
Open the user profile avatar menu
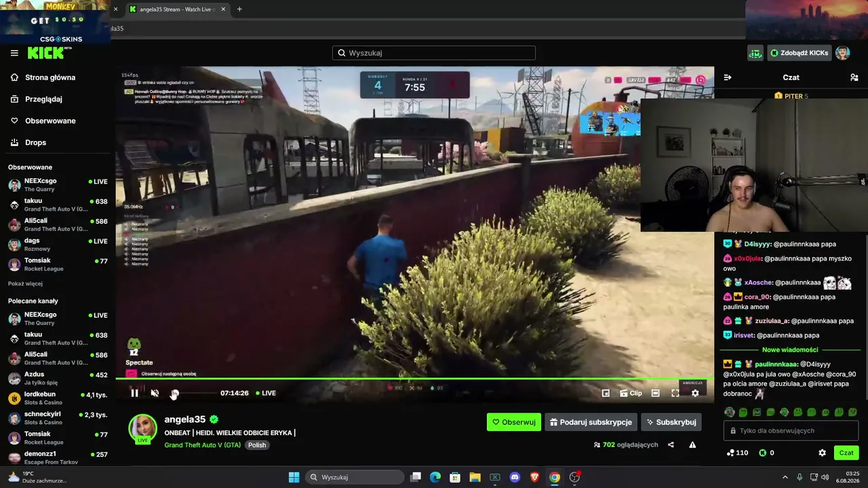(x=843, y=53)
